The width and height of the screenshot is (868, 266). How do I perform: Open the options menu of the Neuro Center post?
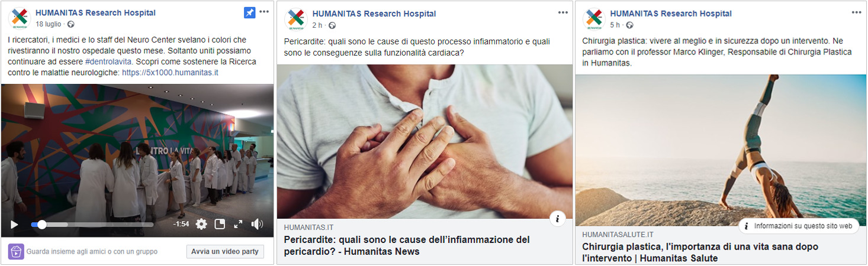264,12
